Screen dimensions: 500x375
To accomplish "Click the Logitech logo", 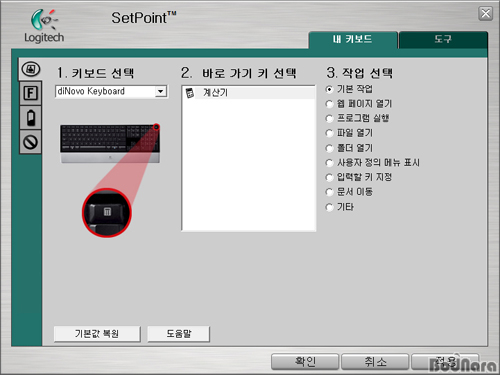I will [x=44, y=26].
